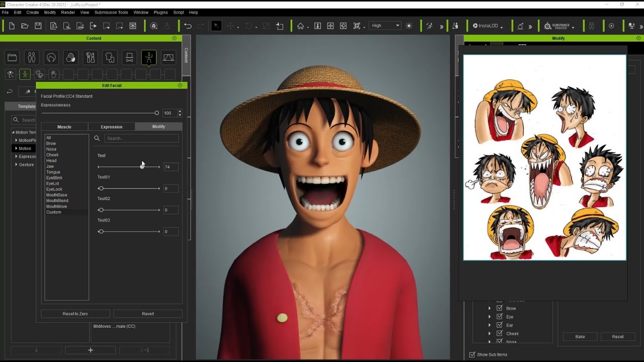
Task: Select the Modify tab in Edit Facial
Action: tap(158, 127)
